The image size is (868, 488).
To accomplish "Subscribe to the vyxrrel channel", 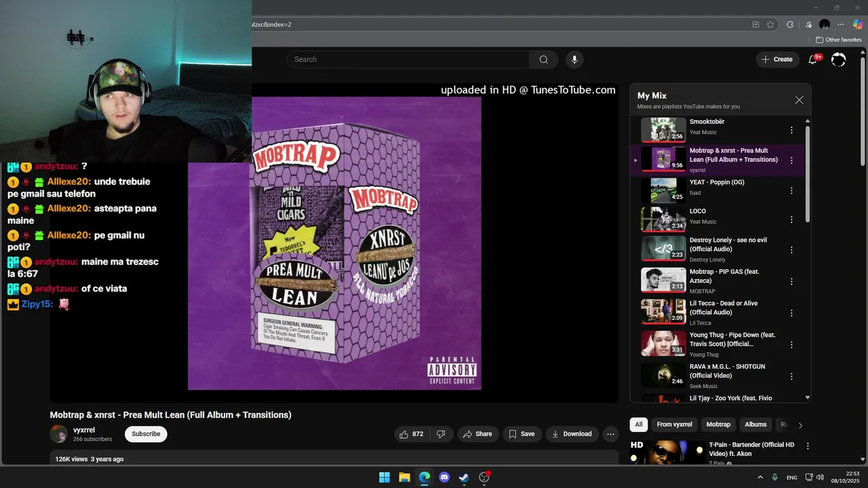I will tap(146, 434).
